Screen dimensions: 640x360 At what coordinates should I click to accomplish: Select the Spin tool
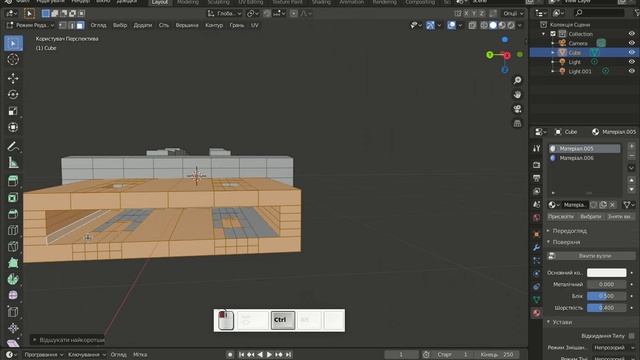pos(13,279)
